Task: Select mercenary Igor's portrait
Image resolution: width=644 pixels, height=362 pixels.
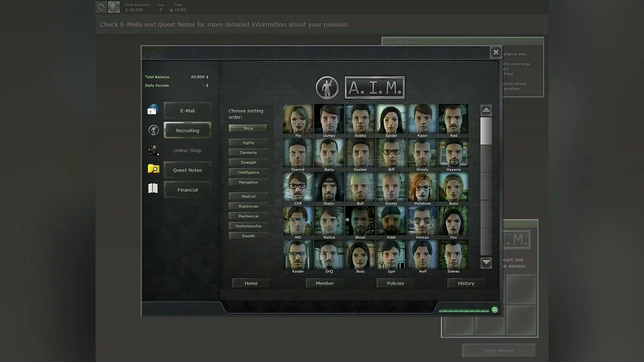Action: (x=391, y=254)
